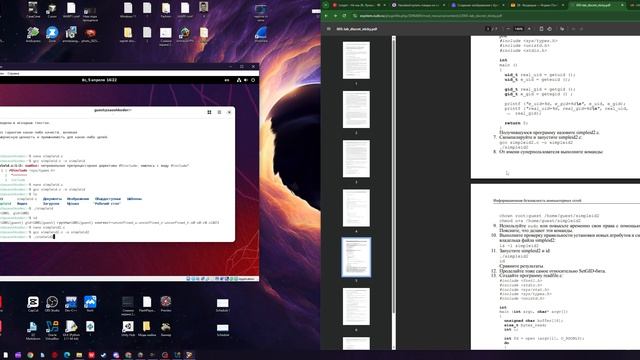Click the keyboard layout indicator in Ubuntu bar
This screenshot has height=360, width=640.
[227, 80]
